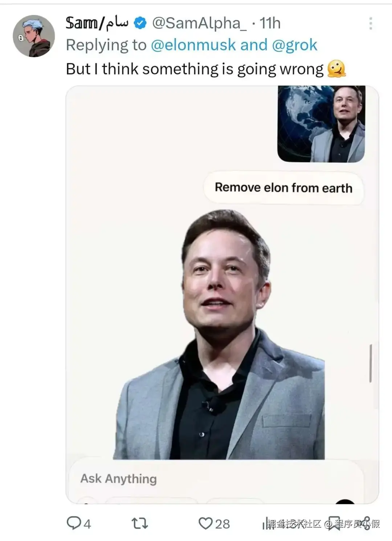Click the Ask Anything input field

(x=216, y=479)
